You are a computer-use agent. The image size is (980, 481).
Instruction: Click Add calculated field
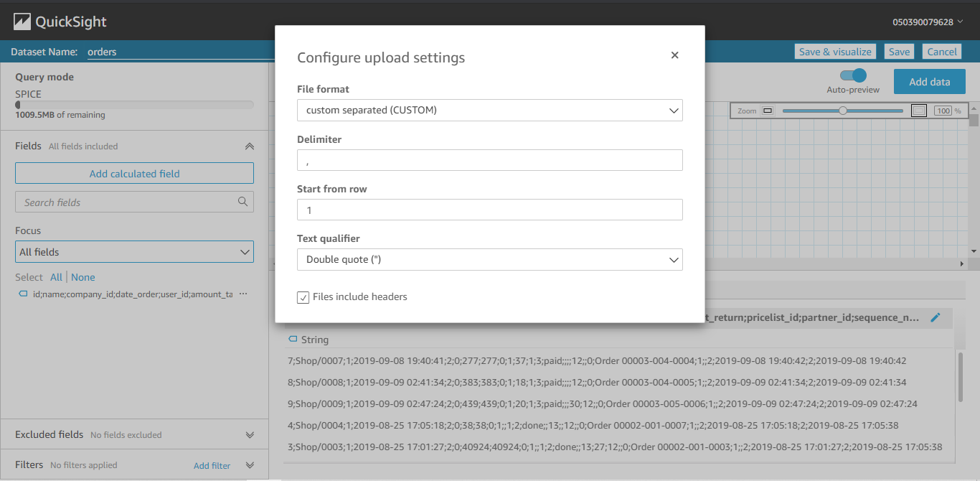tap(134, 173)
